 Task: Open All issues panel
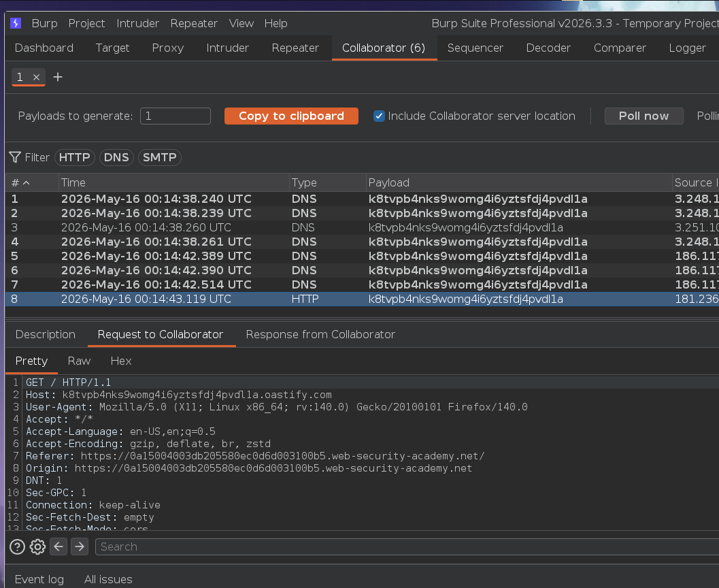click(108, 579)
